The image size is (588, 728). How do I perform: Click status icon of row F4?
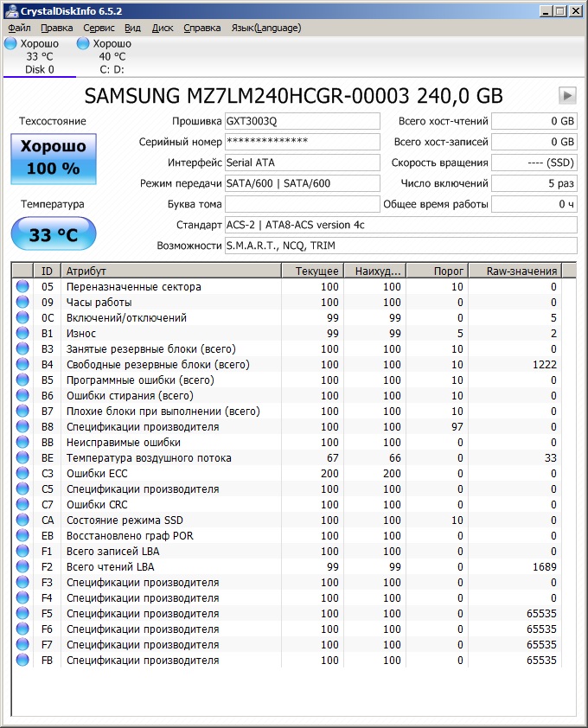coord(22,597)
